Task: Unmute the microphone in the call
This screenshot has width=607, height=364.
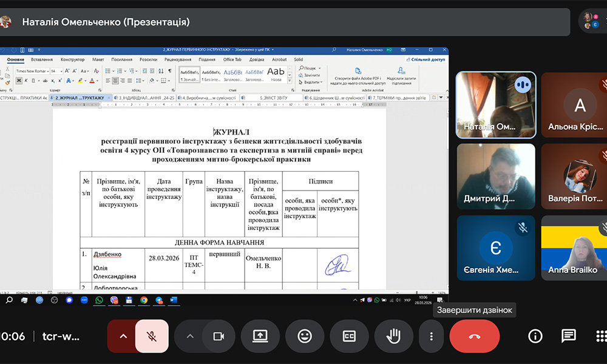Action: click(x=152, y=336)
